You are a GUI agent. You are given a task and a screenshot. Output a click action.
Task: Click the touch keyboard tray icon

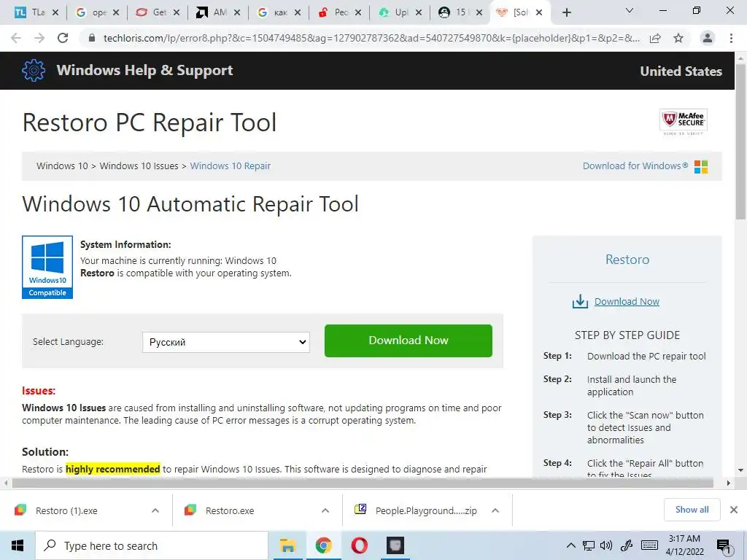pos(649,545)
